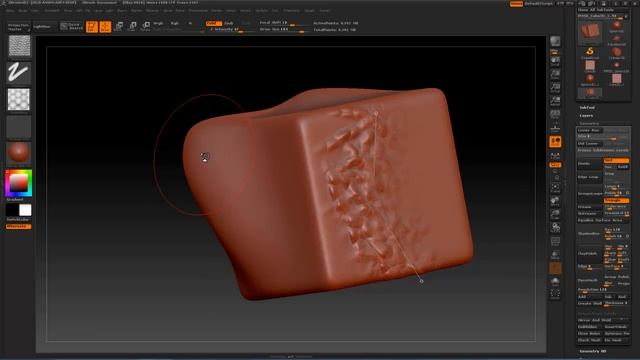Toggle Edit mode in top shelf
The image size is (640, 360).
[x=92, y=27]
